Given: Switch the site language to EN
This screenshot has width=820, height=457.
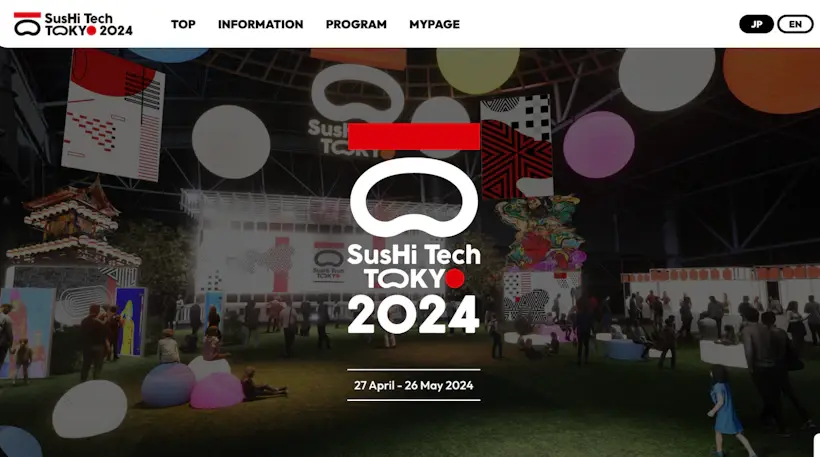Looking at the screenshot, I should point(795,24).
